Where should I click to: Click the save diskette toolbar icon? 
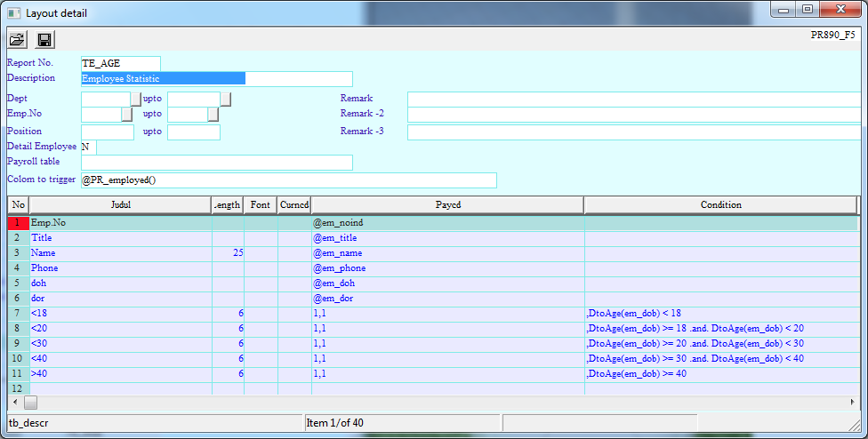coord(44,39)
